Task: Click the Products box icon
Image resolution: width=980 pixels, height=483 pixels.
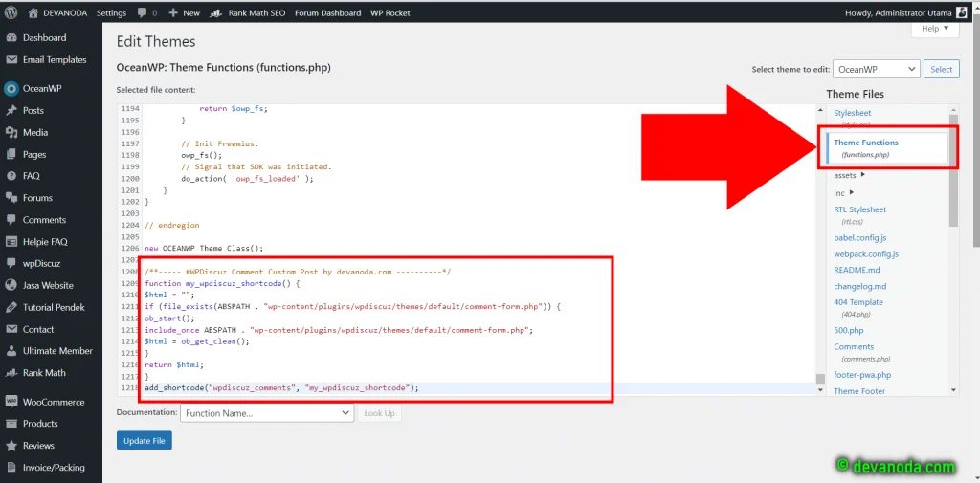Action: point(11,424)
